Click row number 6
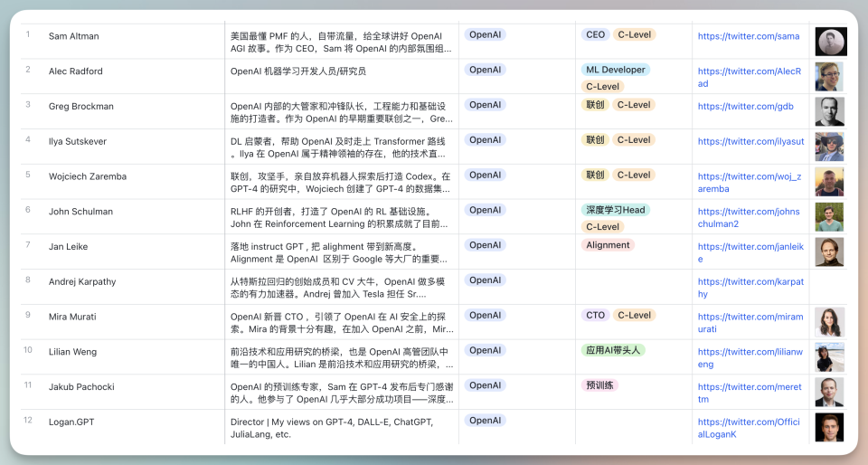Image resolution: width=868 pixels, height=465 pixels. tap(28, 210)
